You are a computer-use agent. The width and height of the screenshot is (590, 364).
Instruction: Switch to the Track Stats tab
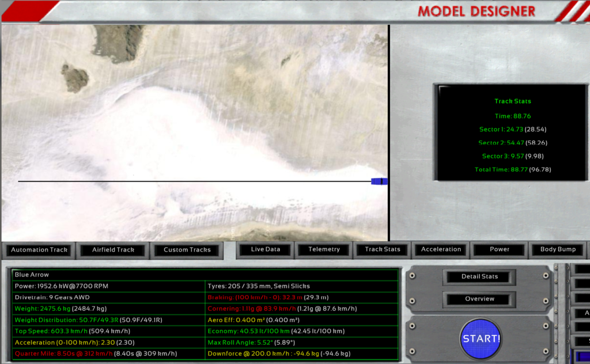point(383,249)
